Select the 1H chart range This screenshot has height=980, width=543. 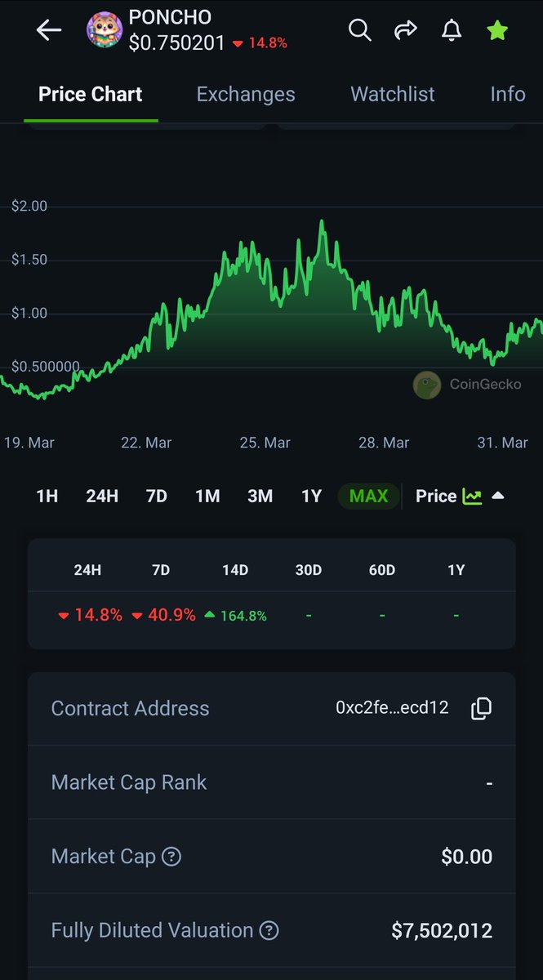click(47, 496)
